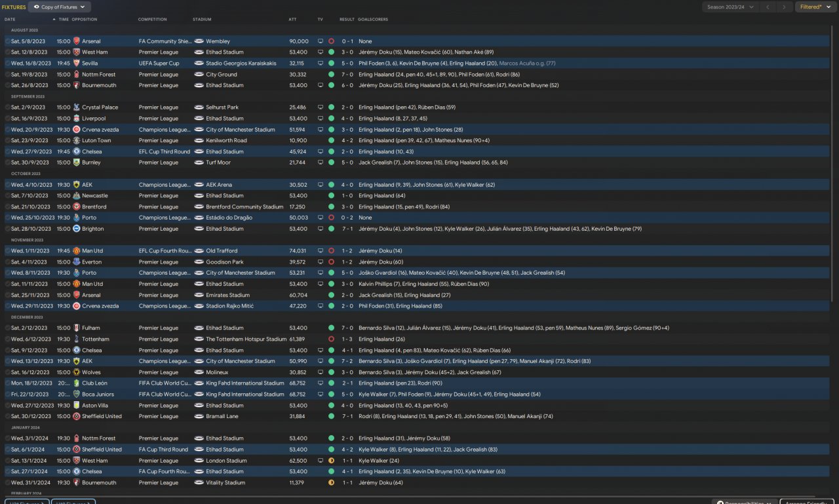Open the Emirates Stadium link
This screenshot has width=839, height=504.
227,295
